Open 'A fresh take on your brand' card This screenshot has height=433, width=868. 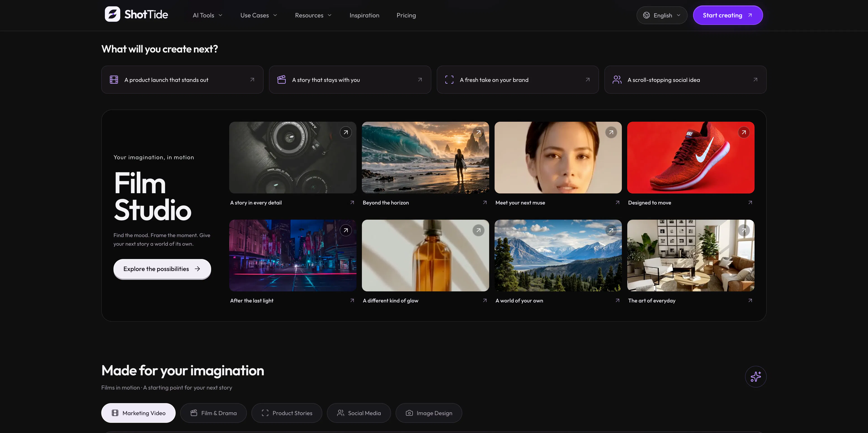tap(518, 80)
